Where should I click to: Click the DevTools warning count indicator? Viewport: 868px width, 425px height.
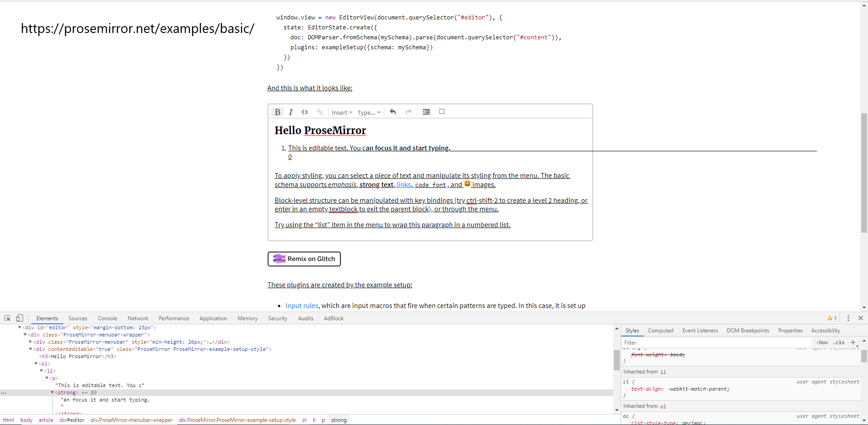[832, 318]
